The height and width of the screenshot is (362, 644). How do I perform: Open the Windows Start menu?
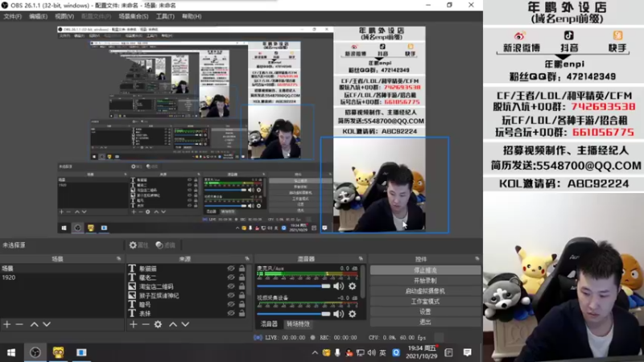(11, 352)
